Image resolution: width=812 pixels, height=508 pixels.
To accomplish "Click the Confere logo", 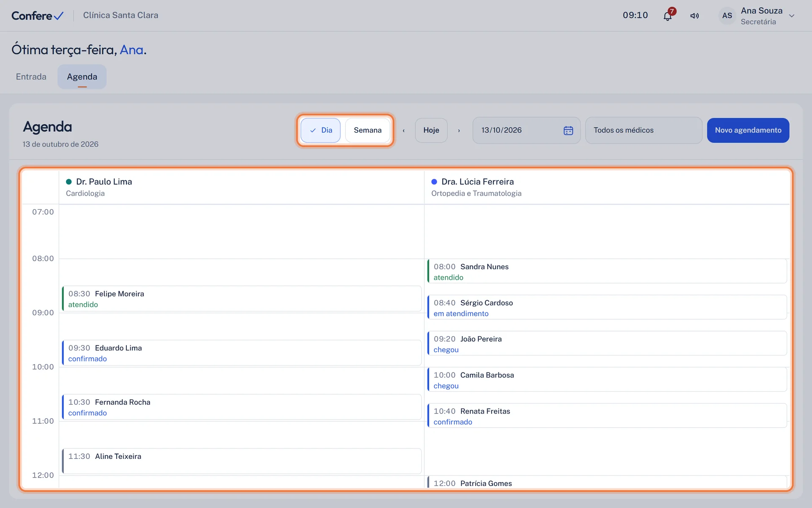I will click(x=38, y=16).
